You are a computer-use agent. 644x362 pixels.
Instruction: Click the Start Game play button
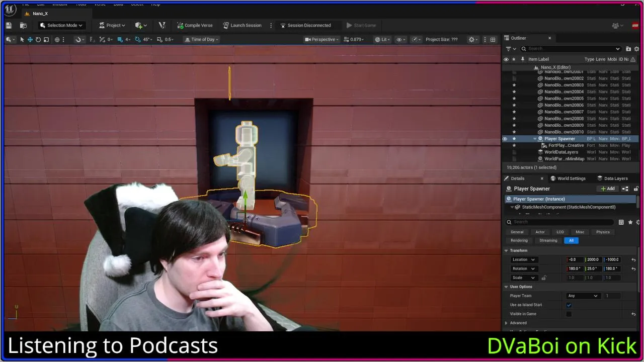361,25
